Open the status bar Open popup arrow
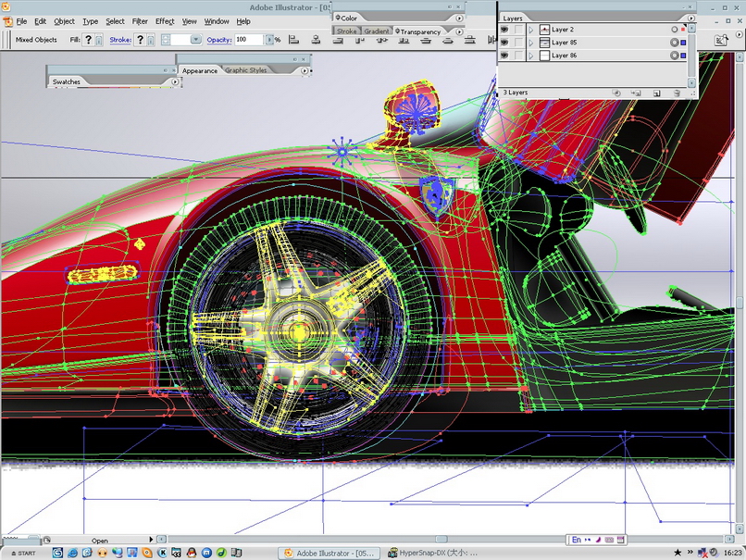Image resolution: width=746 pixels, height=560 pixels. (151, 540)
